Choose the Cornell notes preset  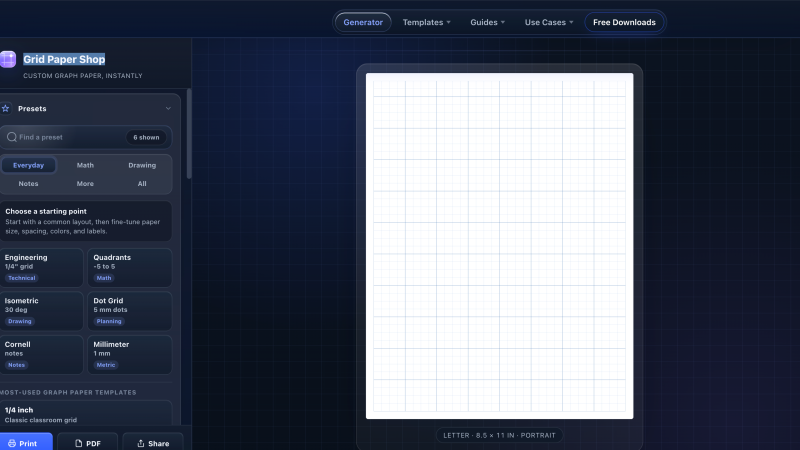[x=41, y=355]
